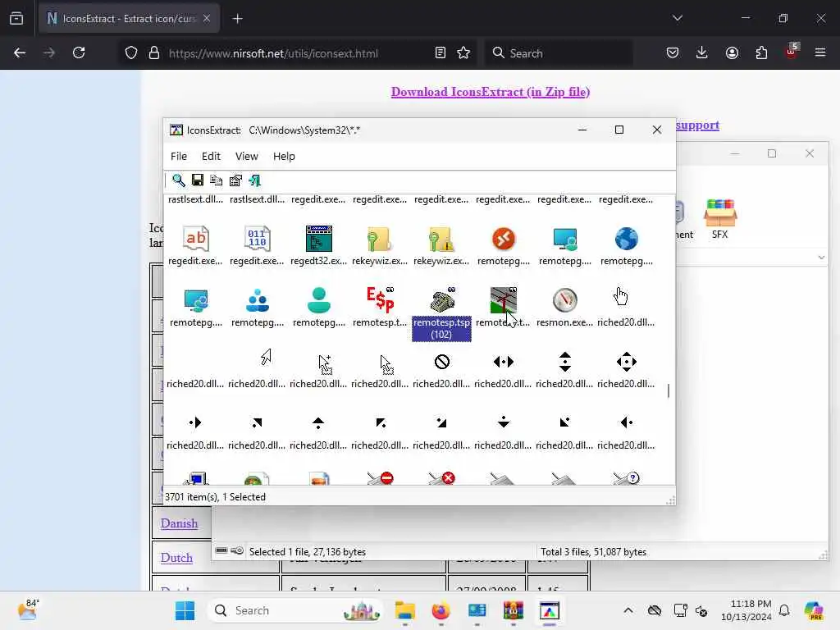Open the Edit menu in IconsExtract

(211, 157)
